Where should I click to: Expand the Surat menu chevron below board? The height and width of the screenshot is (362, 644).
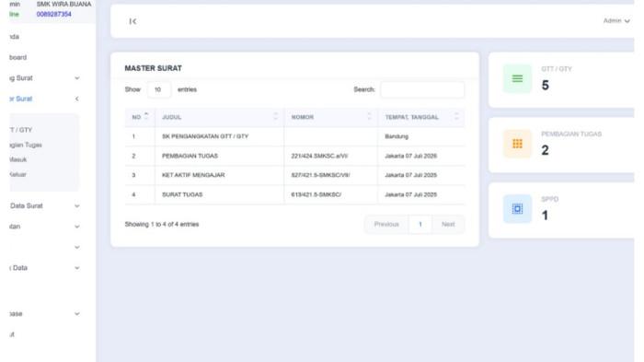point(76,78)
